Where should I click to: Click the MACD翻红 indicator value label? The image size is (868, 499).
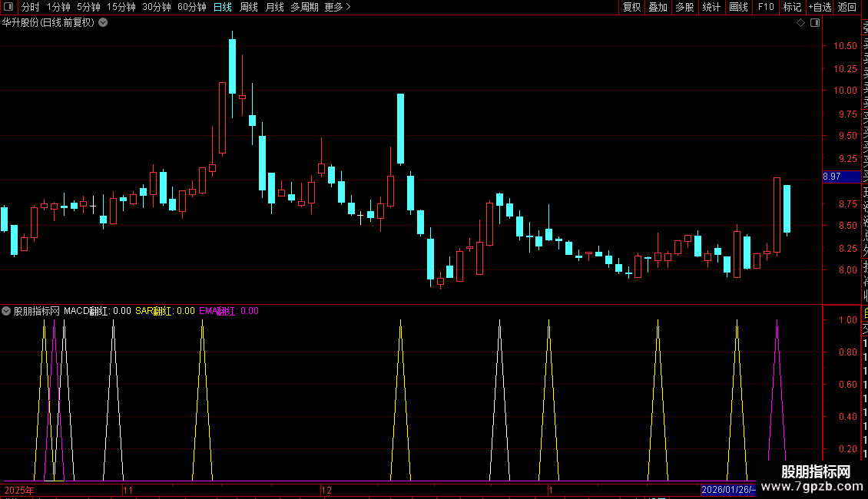(98, 311)
